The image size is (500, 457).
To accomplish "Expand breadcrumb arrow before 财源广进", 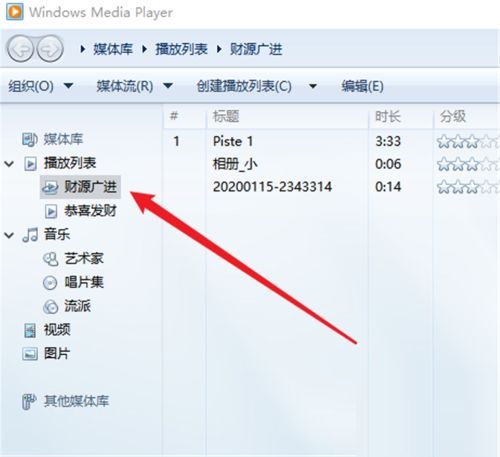I will pos(219,49).
